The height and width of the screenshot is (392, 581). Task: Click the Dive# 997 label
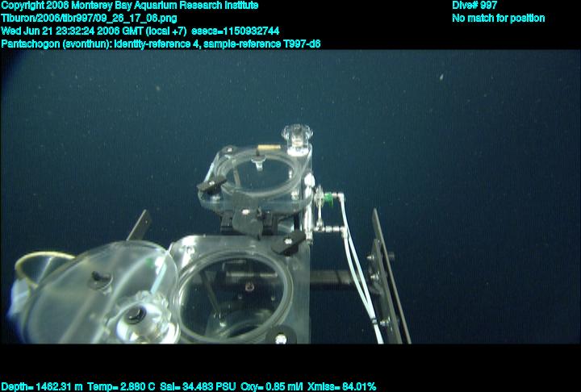(x=474, y=6)
